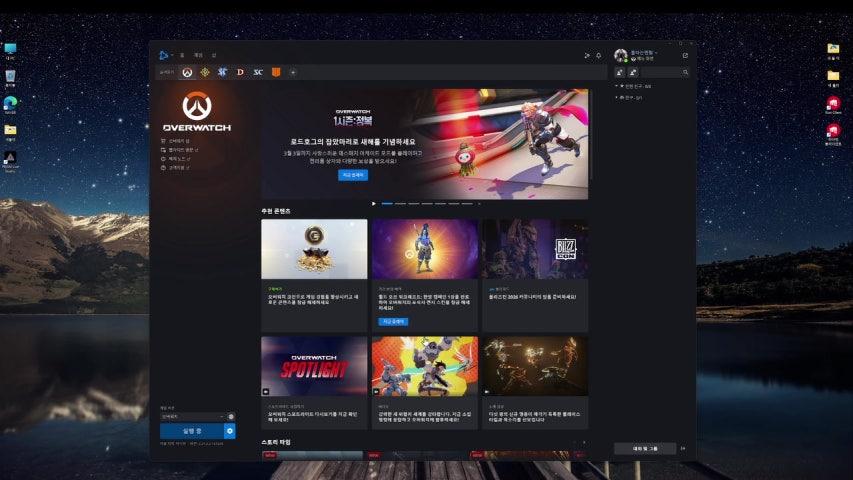The height and width of the screenshot is (480, 853).
Task: Jump to the first carousel slide indicator
Action: (x=387, y=204)
